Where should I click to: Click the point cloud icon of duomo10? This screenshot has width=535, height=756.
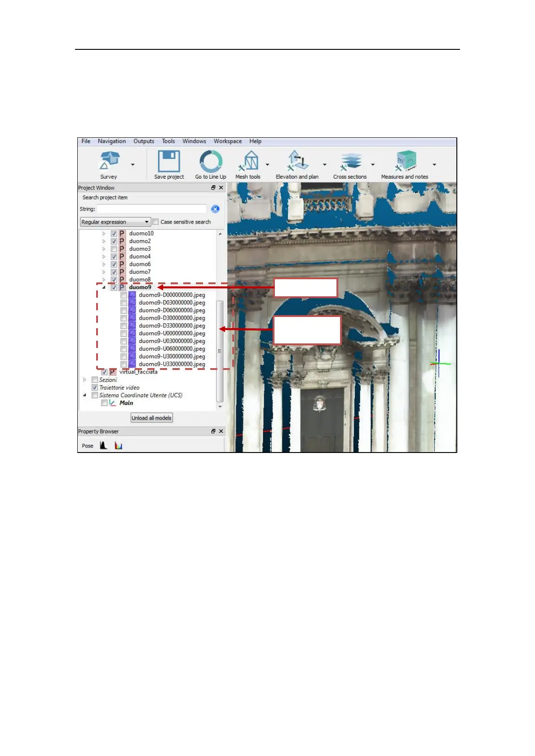pos(122,233)
